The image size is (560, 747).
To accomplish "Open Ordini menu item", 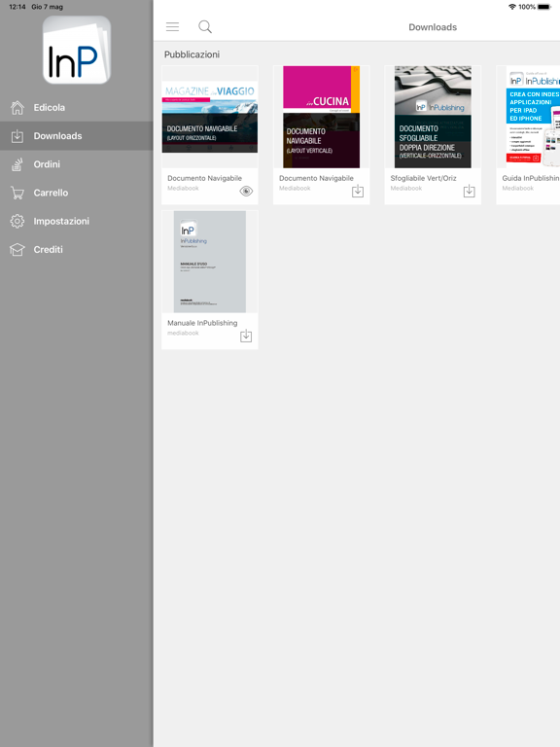I will [x=77, y=164].
